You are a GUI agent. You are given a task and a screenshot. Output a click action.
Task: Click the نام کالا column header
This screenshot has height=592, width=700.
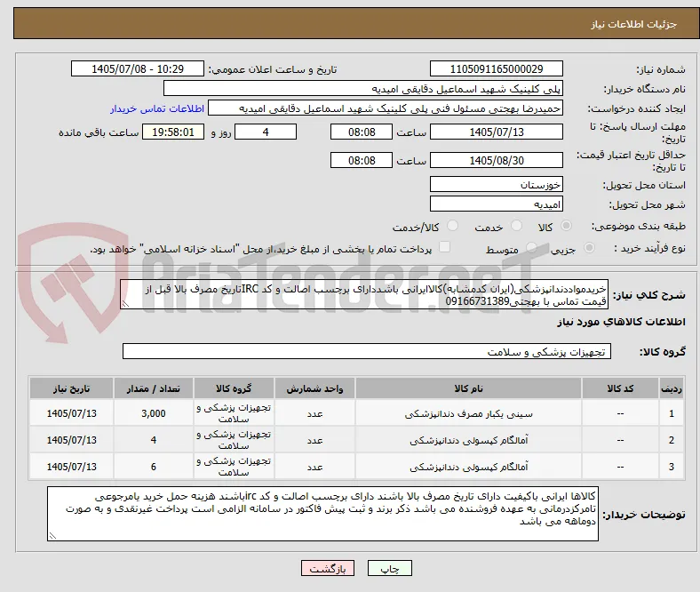click(x=469, y=388)
